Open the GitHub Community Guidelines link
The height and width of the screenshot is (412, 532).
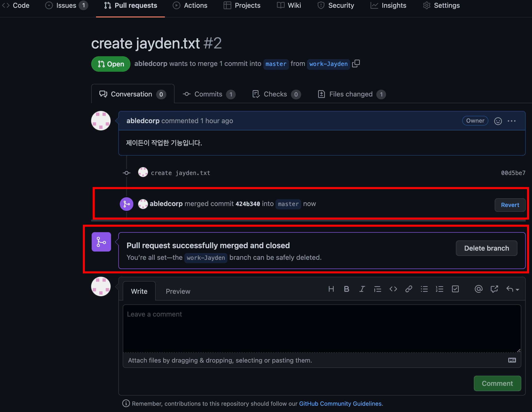tap(340, 404)
